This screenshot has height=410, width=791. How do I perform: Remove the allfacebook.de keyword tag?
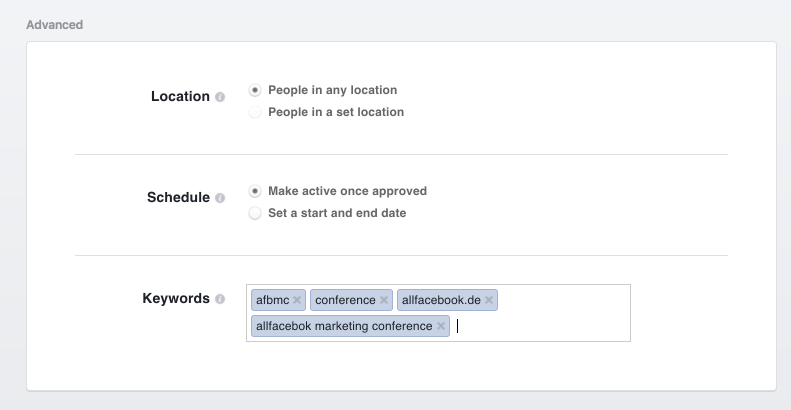489,300
